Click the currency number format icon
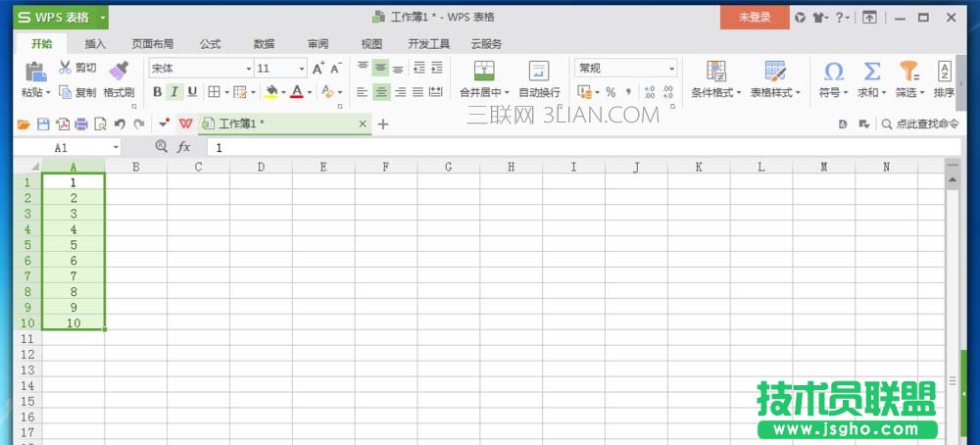This screenshot has height=445, width=980. (x=584, y=92)
